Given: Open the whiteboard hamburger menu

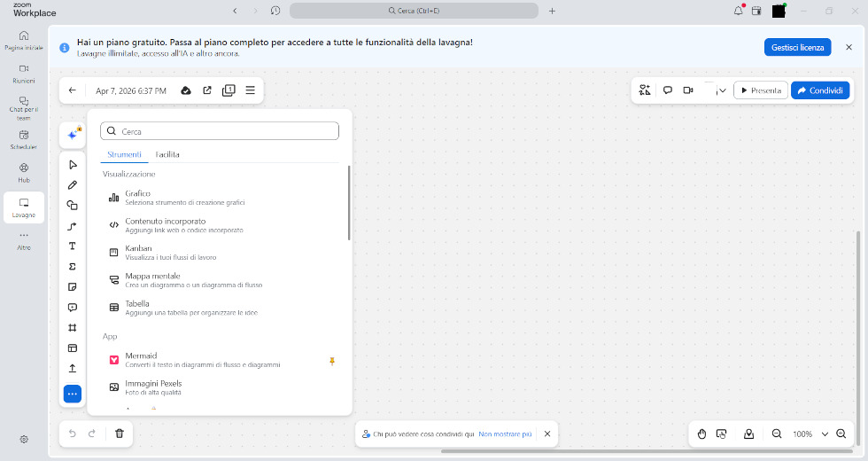Looking at the screenshot, I should (x=250, y=90).
